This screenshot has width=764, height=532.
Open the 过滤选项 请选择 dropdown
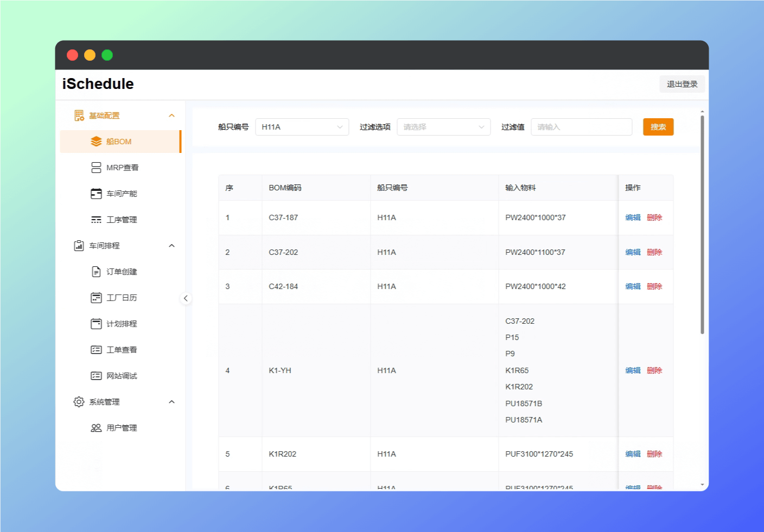444,127
